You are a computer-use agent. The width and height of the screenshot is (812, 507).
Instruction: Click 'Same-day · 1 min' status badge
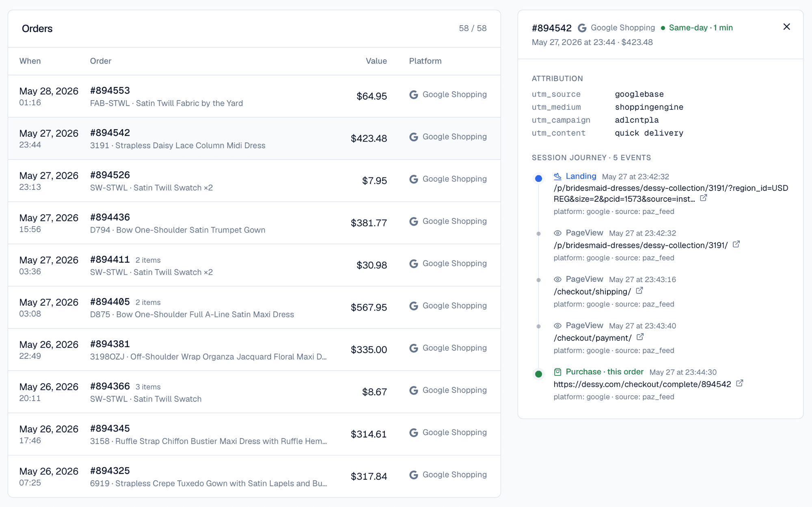(x=697, y=28)
